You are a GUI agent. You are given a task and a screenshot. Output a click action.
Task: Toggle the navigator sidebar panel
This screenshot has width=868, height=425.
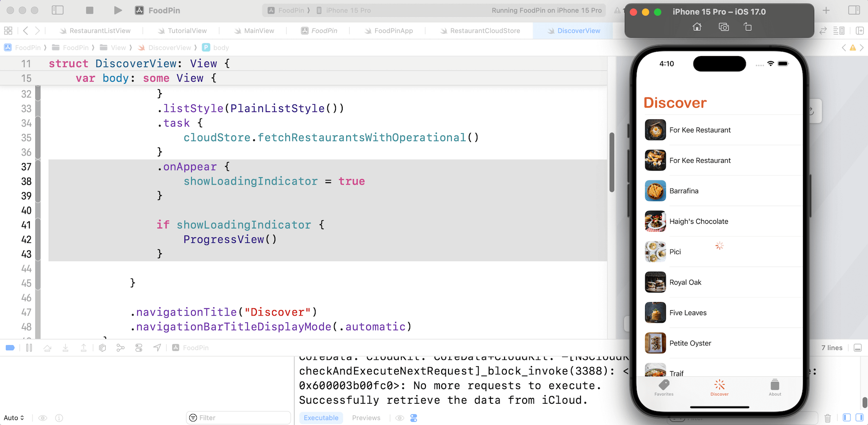click(x=57, y=10)
